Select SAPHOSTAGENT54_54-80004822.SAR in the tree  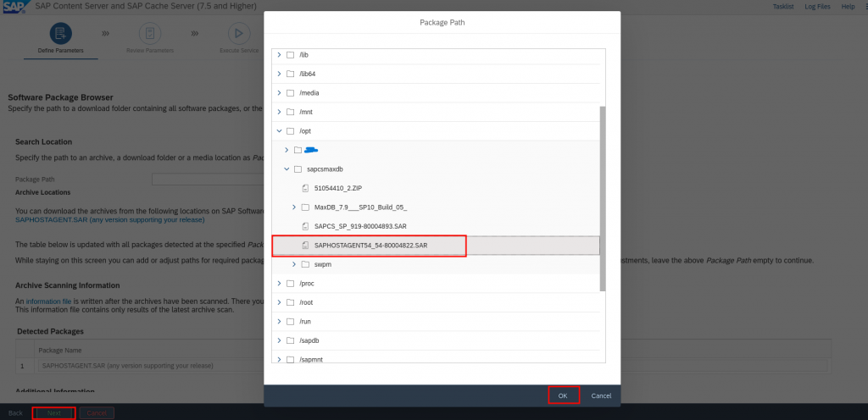pos(370,246)
